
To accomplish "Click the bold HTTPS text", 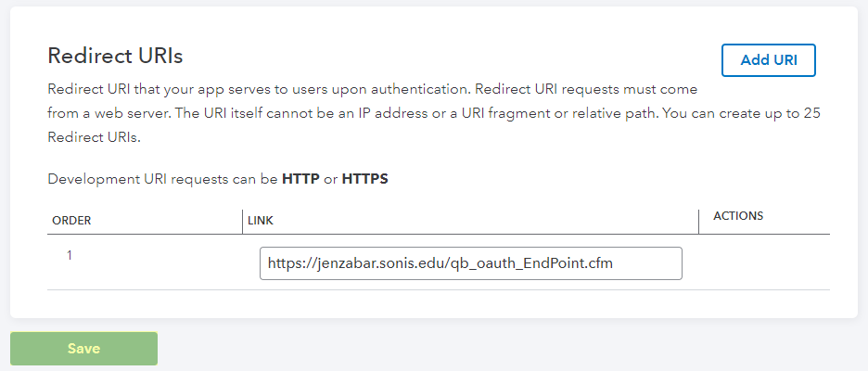I will (x=364, y=179).
